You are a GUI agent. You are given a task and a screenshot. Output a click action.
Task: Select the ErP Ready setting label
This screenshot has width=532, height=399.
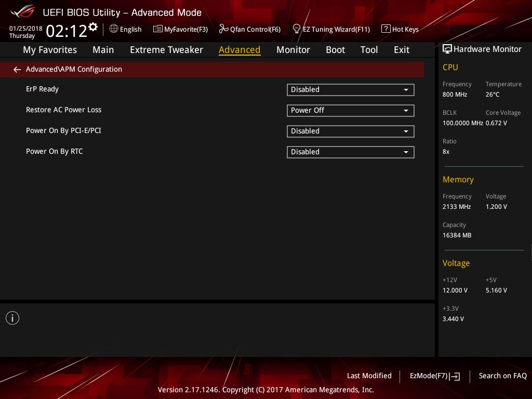[x=43, y=89]
